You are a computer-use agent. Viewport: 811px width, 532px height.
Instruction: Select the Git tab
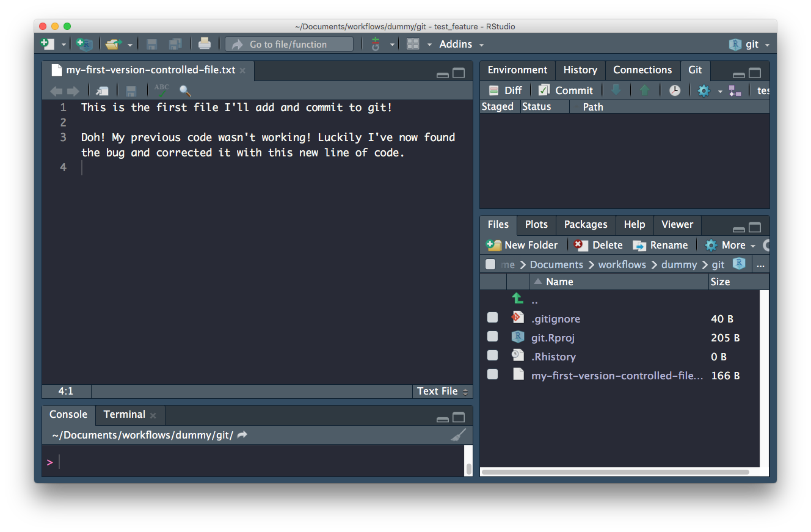point(695,70)
